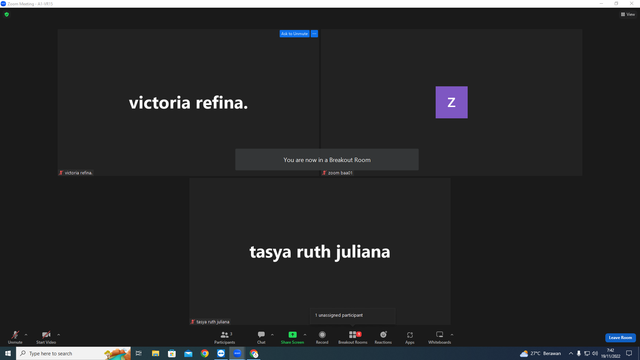Show hidden system tray icons
The width and height of the screenshot is (640, 360).
click(x=571, y=353)
